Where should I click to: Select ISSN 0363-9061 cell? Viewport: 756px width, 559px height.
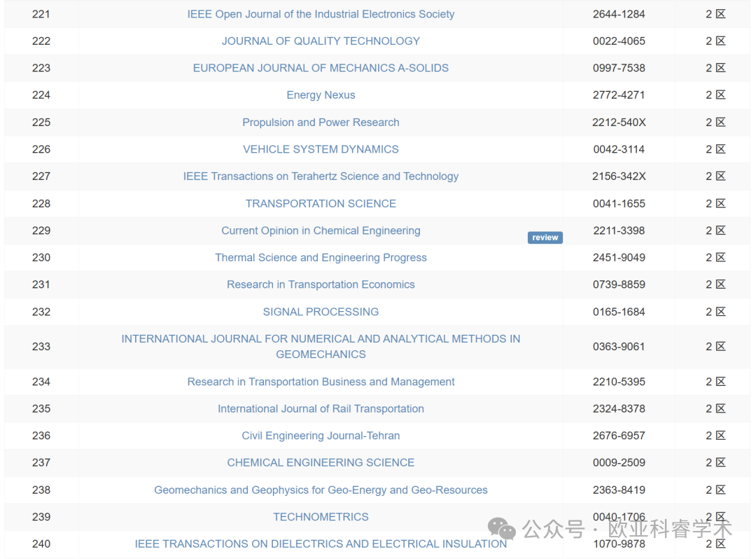pos(619,346)
